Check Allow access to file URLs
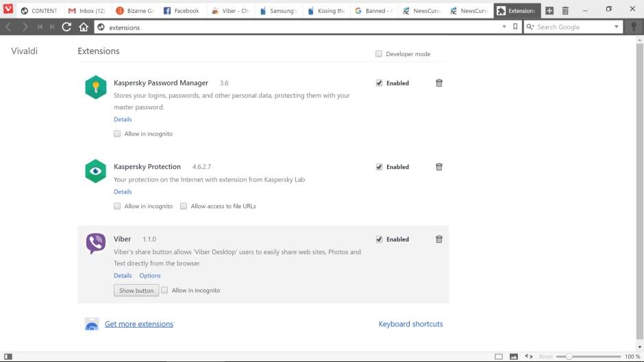 (184, 206)
